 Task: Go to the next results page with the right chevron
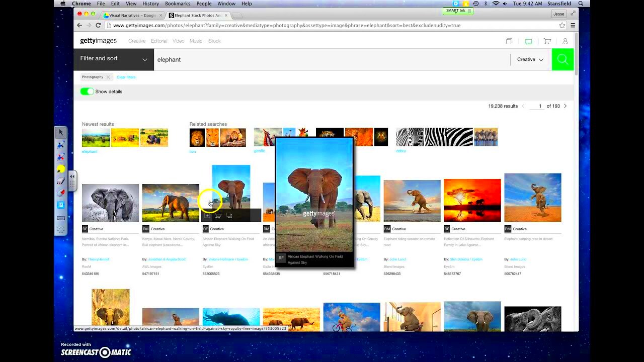tap(565, 106)
